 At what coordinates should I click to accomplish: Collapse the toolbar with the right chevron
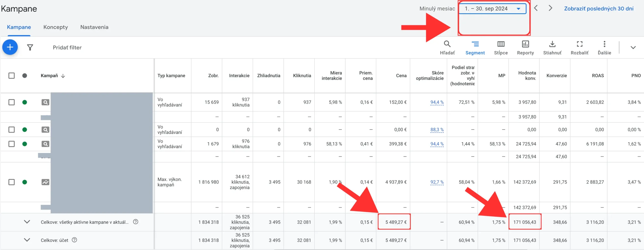tap(633, 47)
